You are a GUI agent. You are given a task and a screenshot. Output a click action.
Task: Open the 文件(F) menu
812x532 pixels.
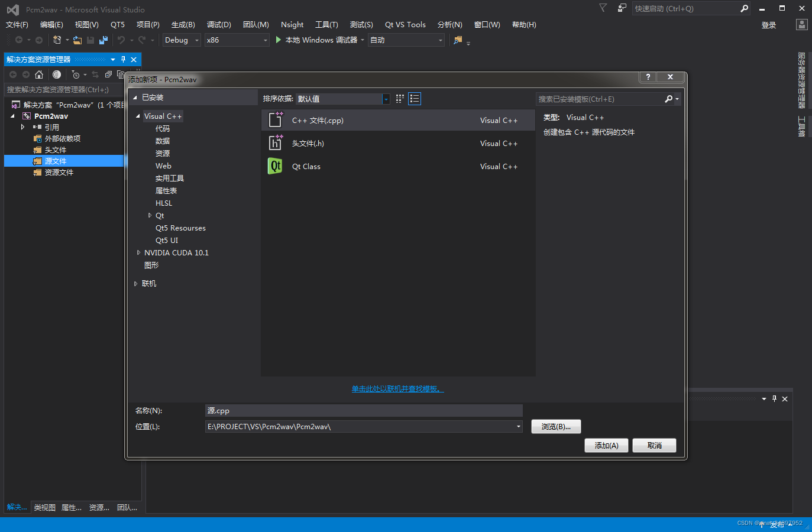[17, 24]
